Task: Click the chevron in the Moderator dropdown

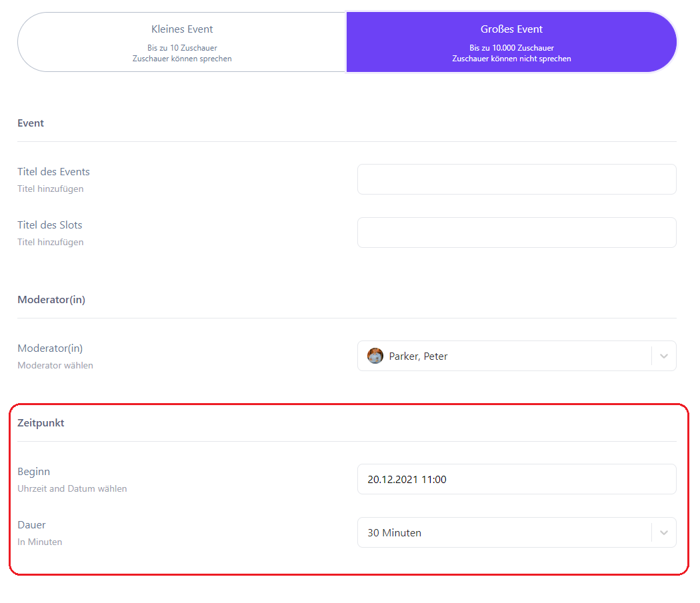Action: 664,356
